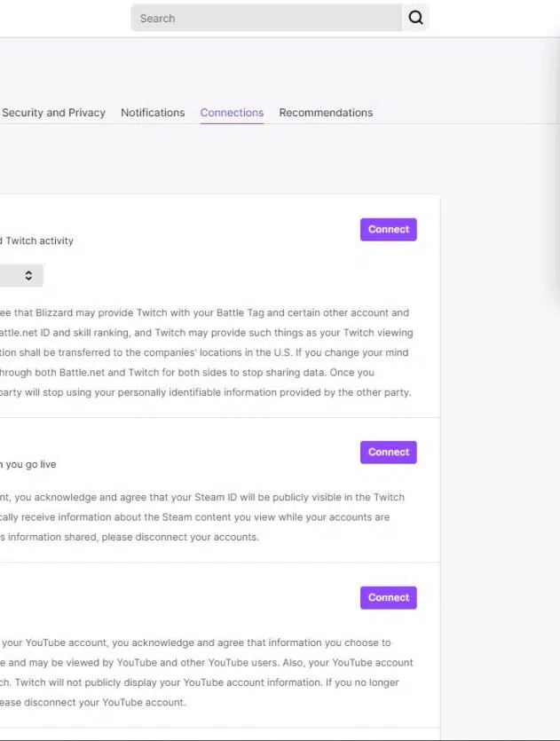The height and width of the screenshot is (741, 560).
Task: Click the YouTube account disclaimer paragraph
Action: click(207, 673)
